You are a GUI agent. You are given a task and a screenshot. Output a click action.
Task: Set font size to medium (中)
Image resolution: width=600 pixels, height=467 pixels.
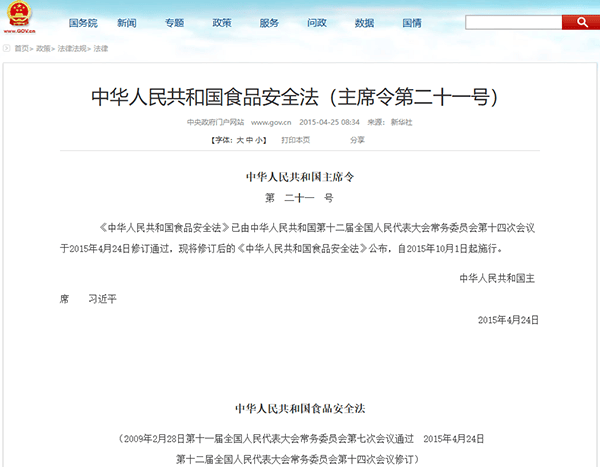249,140
